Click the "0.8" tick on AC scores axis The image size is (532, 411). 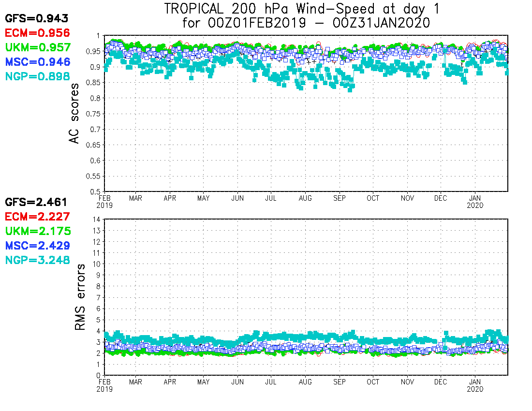[x=95, y=98]
